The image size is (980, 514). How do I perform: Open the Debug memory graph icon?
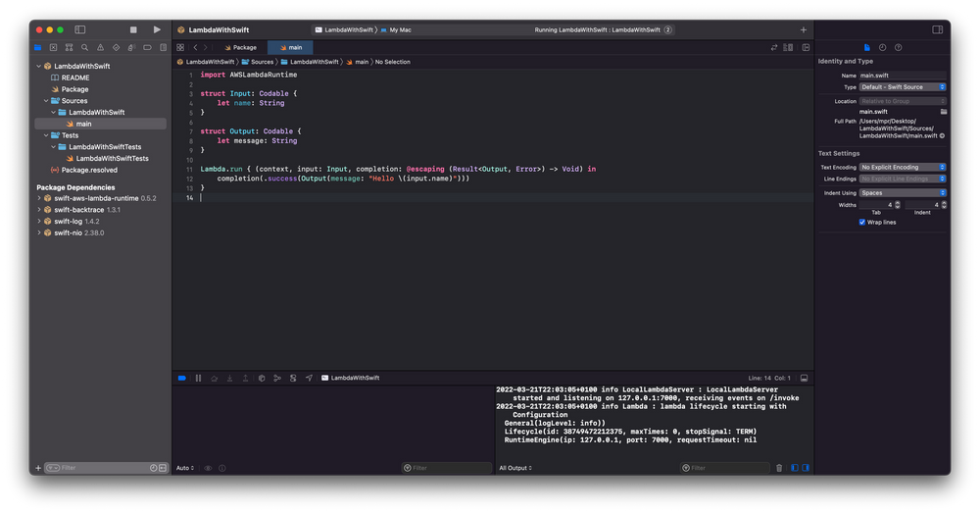pos(277,378)
